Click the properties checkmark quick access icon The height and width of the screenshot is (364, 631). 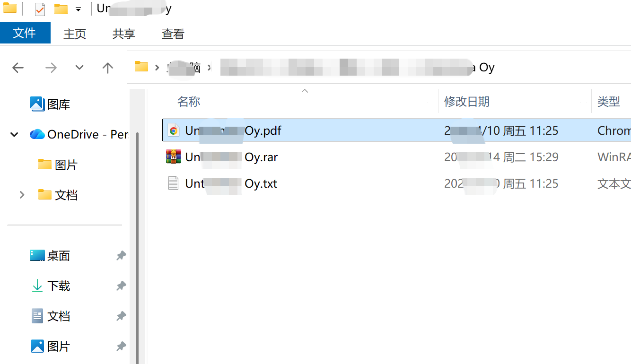(x=40, y=9)
